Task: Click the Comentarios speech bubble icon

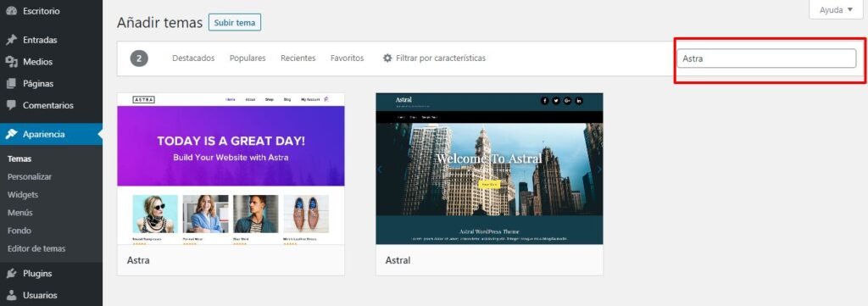Action: click(x=11, y=105)
